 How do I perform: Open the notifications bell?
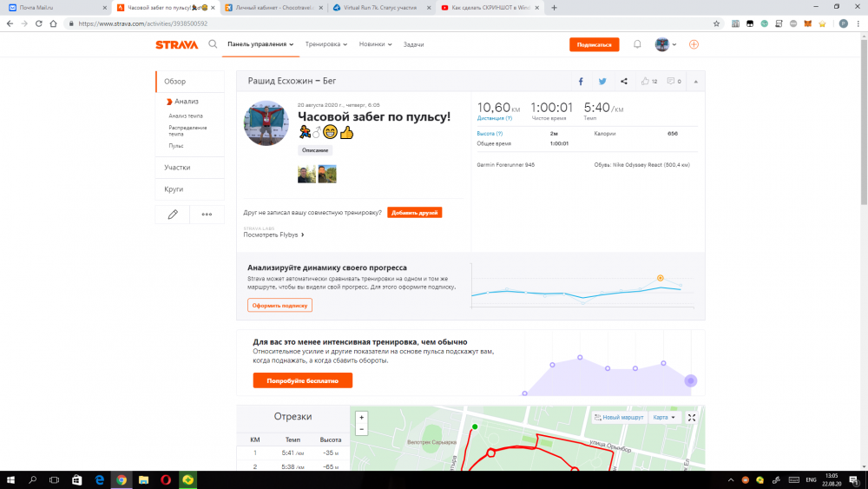637,44
